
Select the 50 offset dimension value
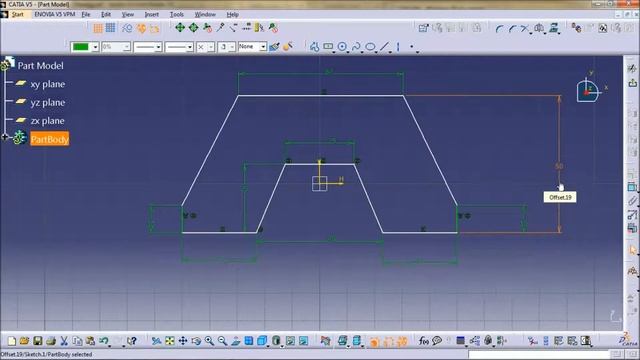point(559,166)
